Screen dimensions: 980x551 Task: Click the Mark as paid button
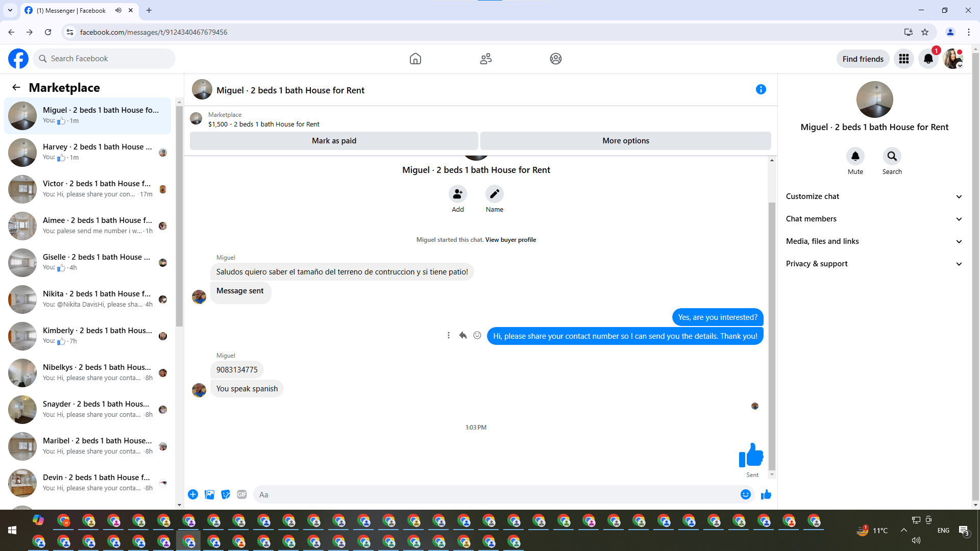click(x=334, y=141)
